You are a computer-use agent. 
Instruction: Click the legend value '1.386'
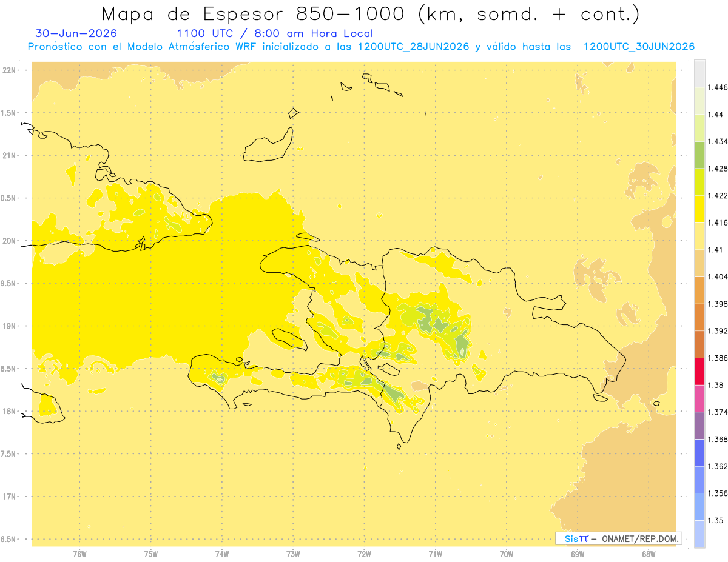click(719, 358)
